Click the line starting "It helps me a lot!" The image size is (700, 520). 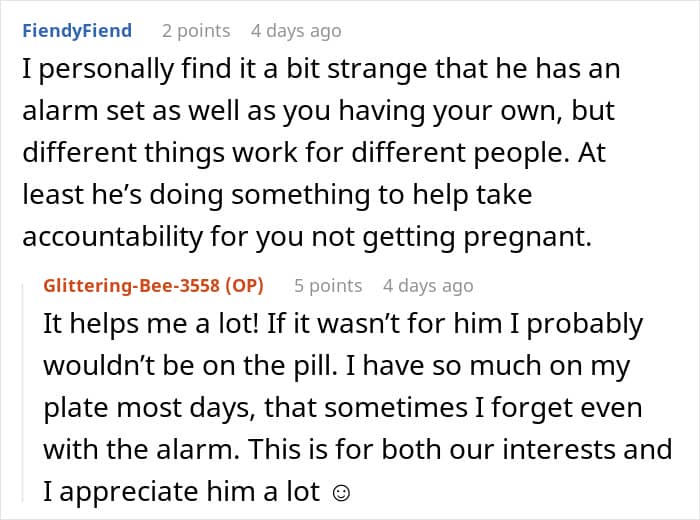click(x=342, y=325)
